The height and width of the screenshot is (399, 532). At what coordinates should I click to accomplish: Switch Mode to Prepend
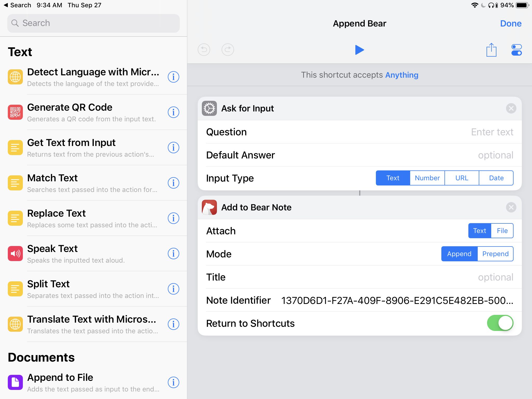[495, 254]
